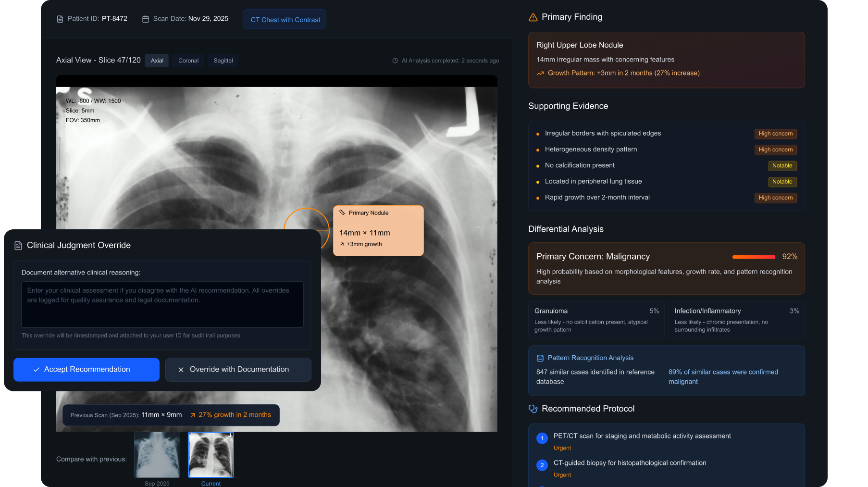Click Infection/Inflammatory 3% differential card
Image resolution: width=868 pixels, height=487 pixels.
click(x=737, y=320)
